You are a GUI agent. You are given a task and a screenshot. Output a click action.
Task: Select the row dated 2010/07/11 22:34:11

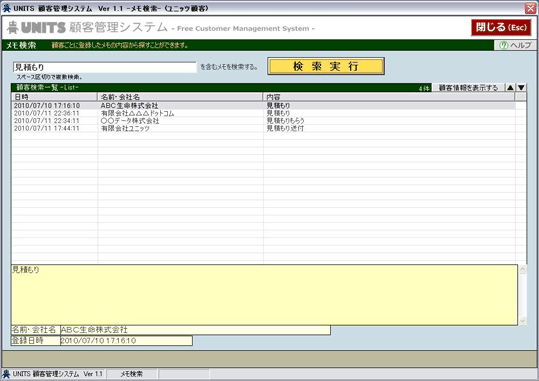(263, 121)
